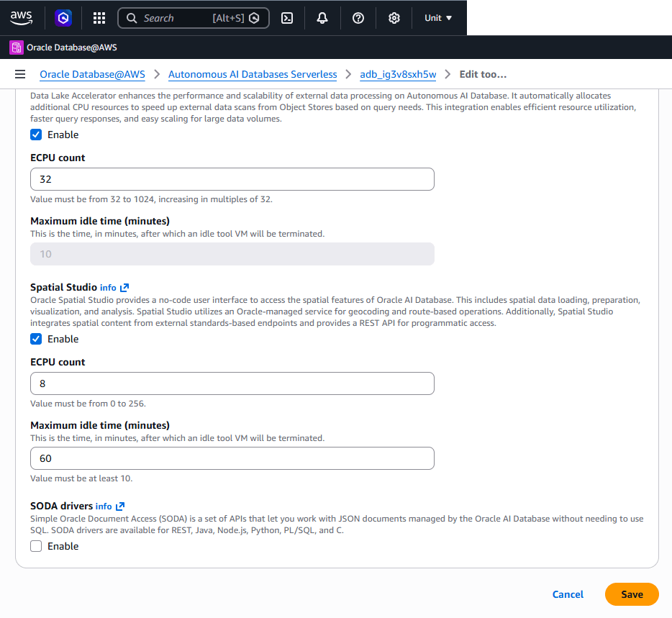This screenshot has height=618, width=672.
Task: Click Oracle Database@AWS header title
Action: click(x=72, y=47)
